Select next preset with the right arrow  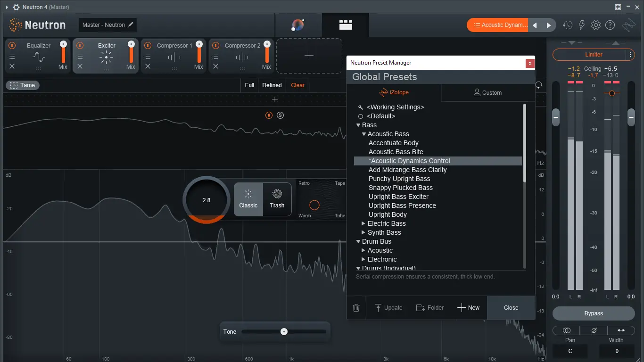pos(549,25)
